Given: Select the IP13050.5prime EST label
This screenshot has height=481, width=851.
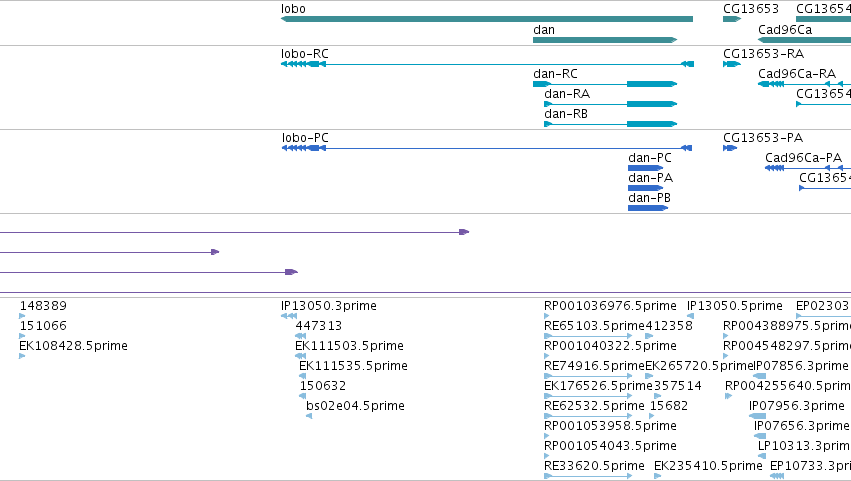Looking at the screenshot, I should coord(735,306).
